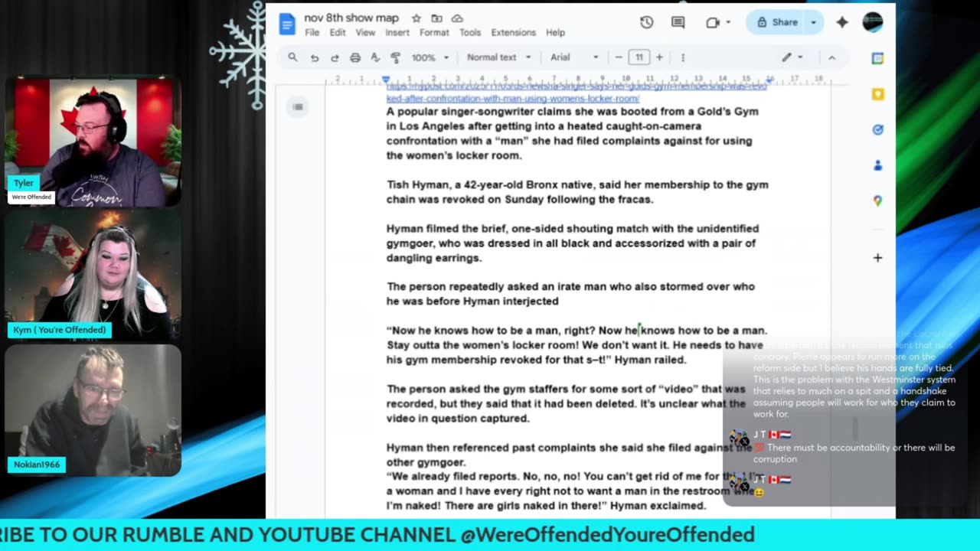Click the Nokian1966 name label
Viewport: 980px width, 551px height.
[36, 465]
